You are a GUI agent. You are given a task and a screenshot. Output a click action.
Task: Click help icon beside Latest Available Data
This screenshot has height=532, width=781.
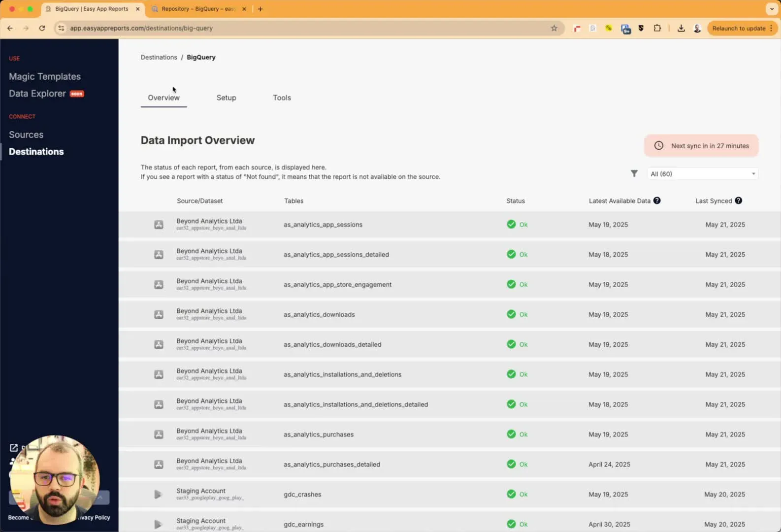pos(657,200)
